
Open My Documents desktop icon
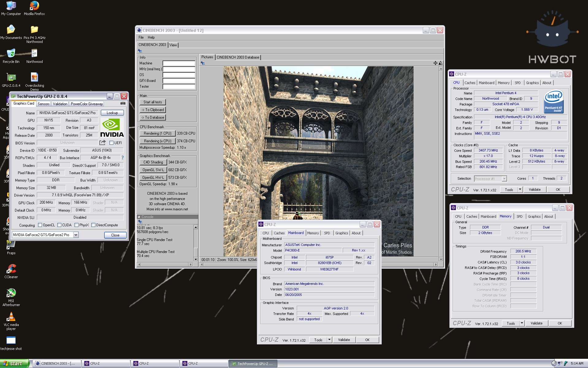click(11, 32)
